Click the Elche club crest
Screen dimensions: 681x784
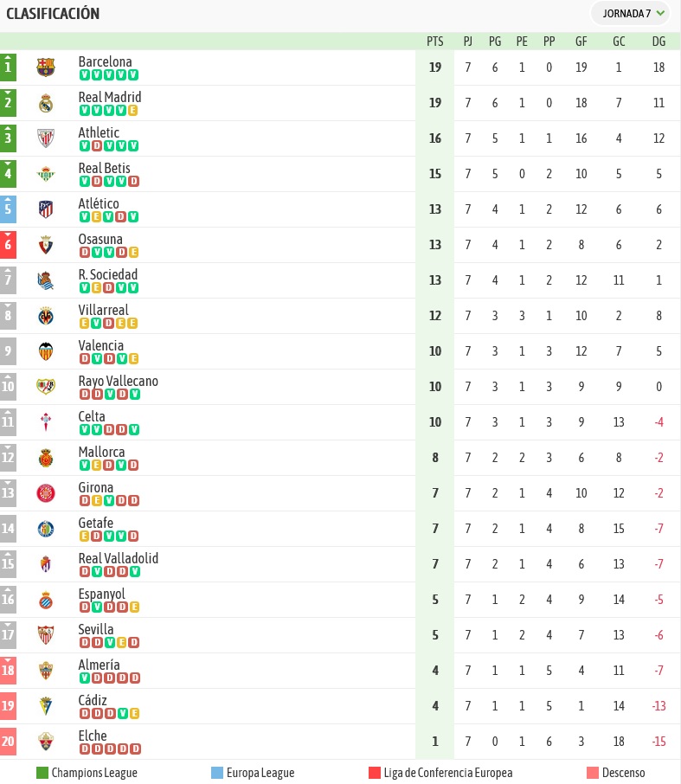pos(46,742)
